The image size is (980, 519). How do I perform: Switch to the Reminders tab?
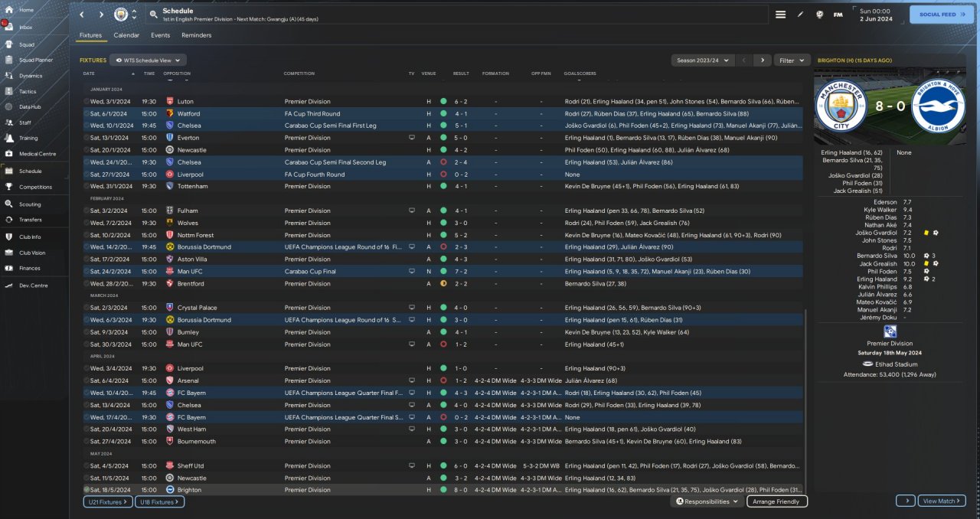[196, 35]
